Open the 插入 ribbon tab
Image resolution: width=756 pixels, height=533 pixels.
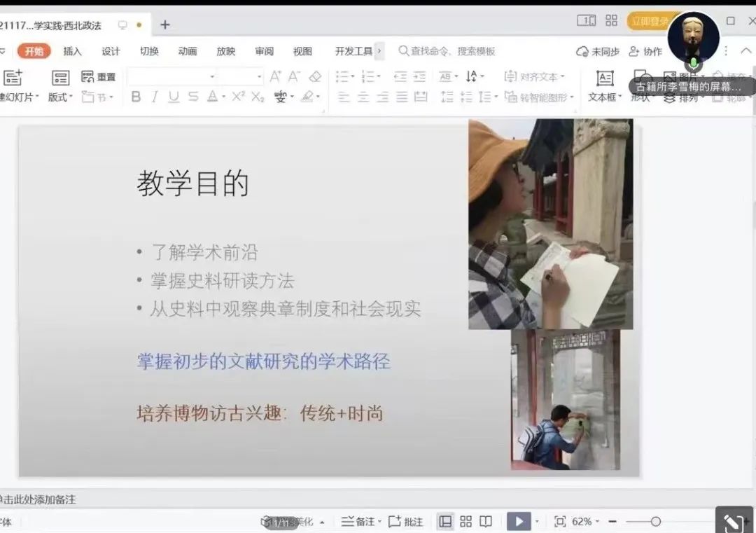(72, 51)
